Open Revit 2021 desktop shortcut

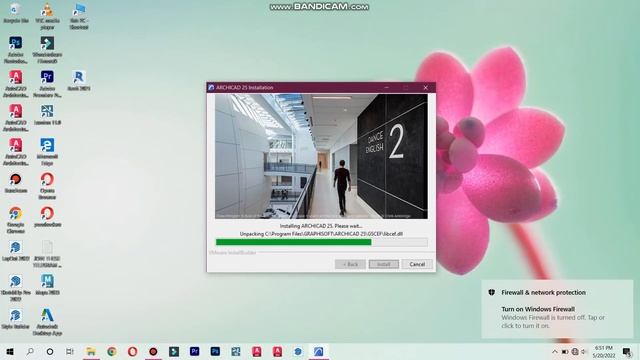[x=79, y=80]
